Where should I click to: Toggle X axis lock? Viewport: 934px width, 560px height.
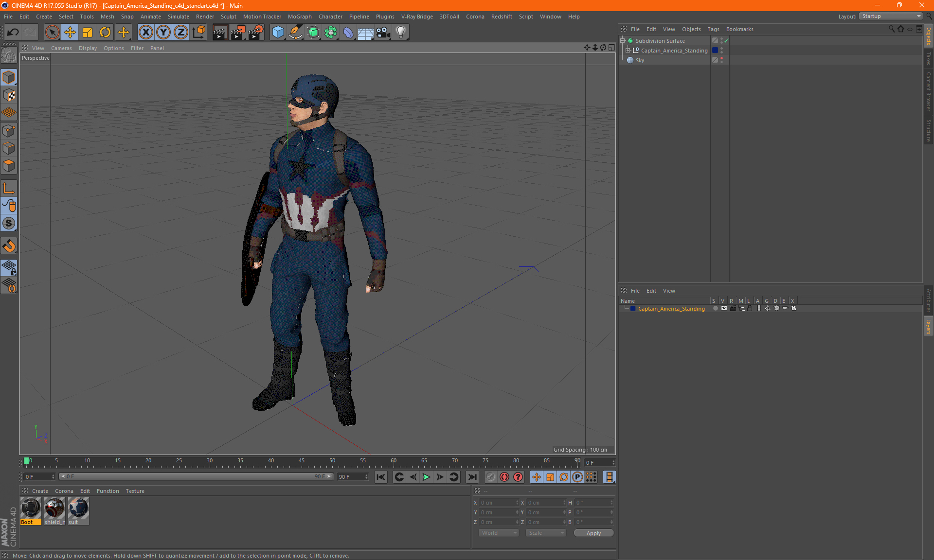(x=145, y=33)
